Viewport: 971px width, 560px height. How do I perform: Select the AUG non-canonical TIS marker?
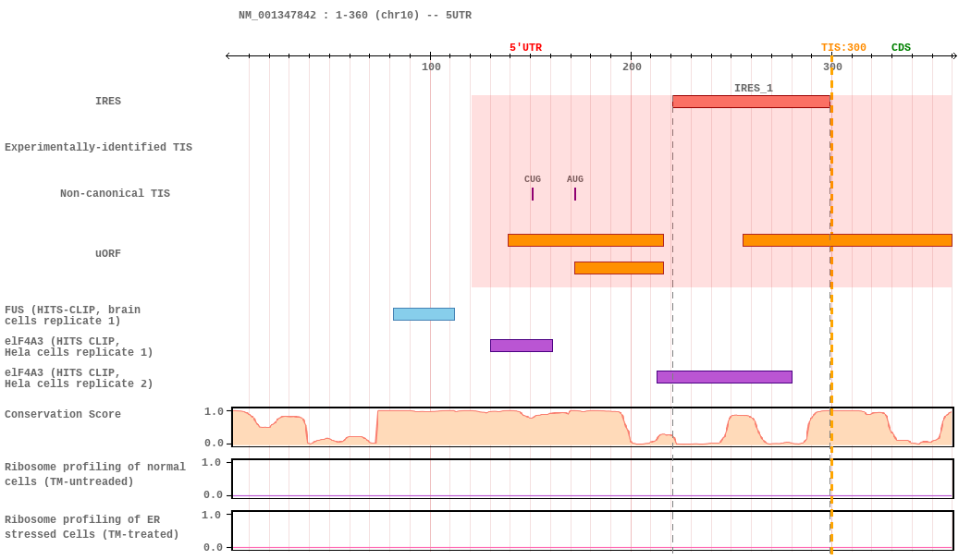[x=575, y=194]
